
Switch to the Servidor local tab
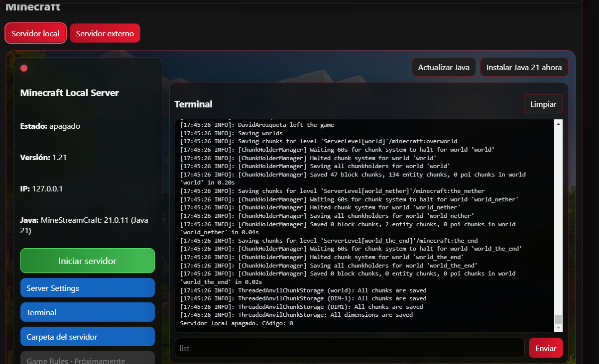pyautogui.click(x=35, y=33)
